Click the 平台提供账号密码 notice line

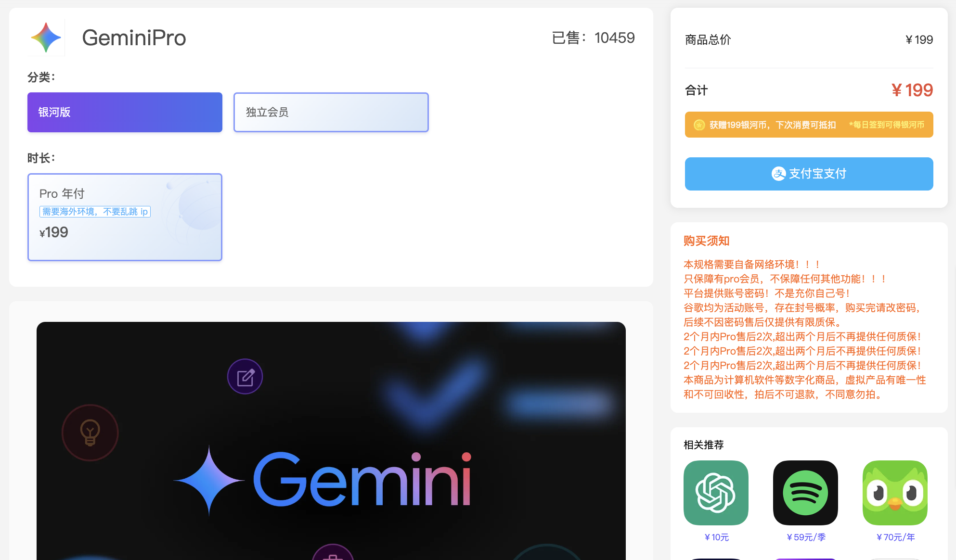(766, 293)
